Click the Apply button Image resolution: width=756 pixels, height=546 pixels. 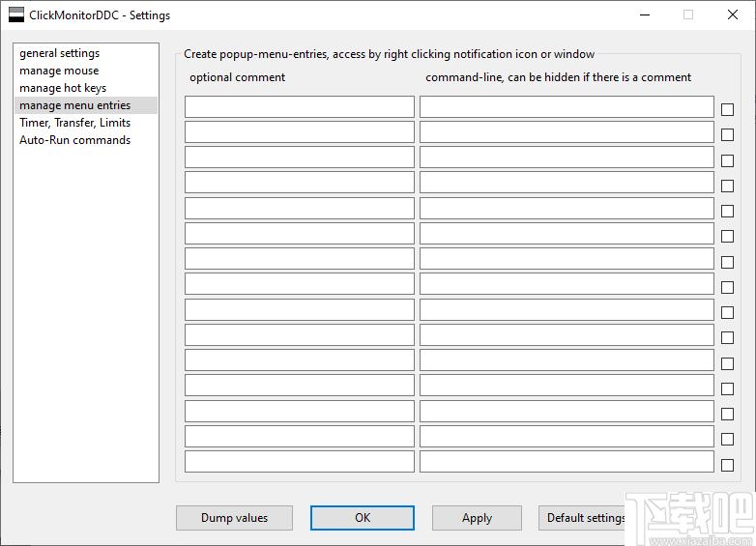click(477, 518)
